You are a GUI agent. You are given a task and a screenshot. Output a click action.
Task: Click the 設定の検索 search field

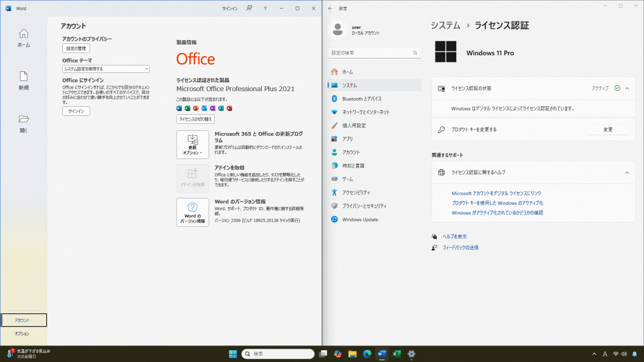click(370, 53)
